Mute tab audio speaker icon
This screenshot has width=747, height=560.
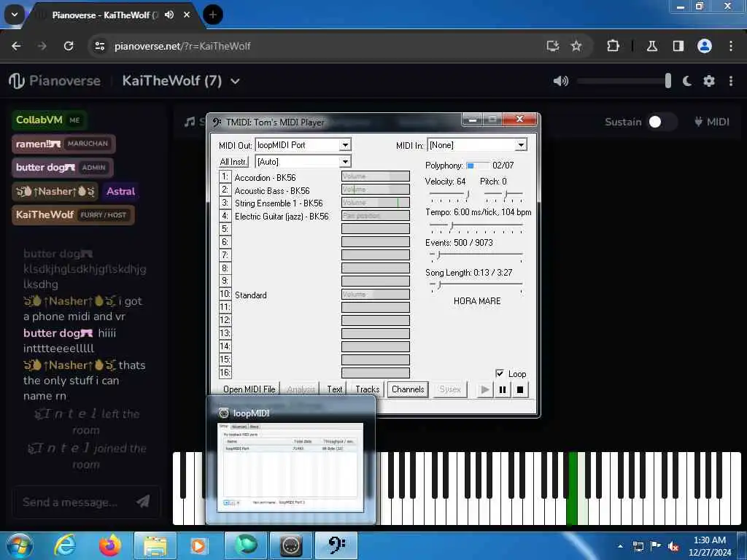point(169,15)
